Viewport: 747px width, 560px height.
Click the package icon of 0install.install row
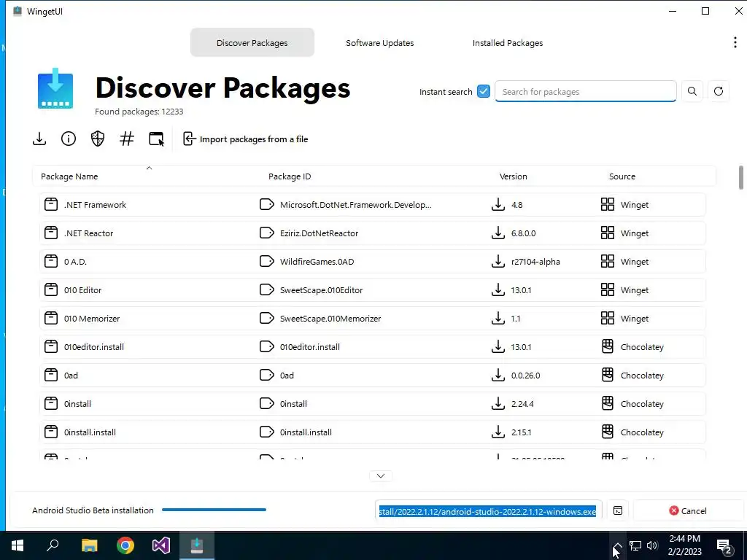(x=51, y=432)
